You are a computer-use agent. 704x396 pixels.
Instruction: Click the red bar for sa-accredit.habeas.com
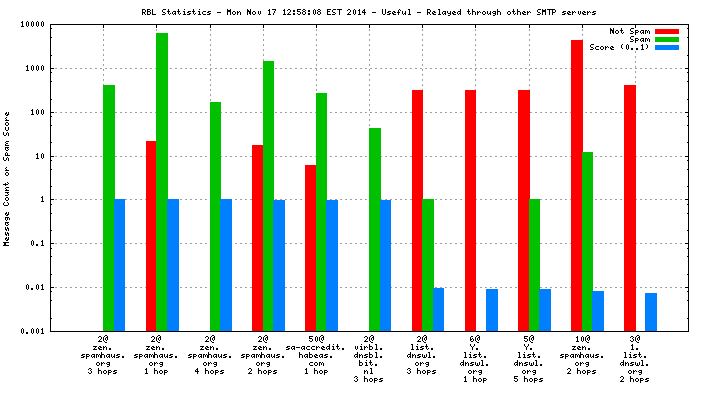click(310, 248)
